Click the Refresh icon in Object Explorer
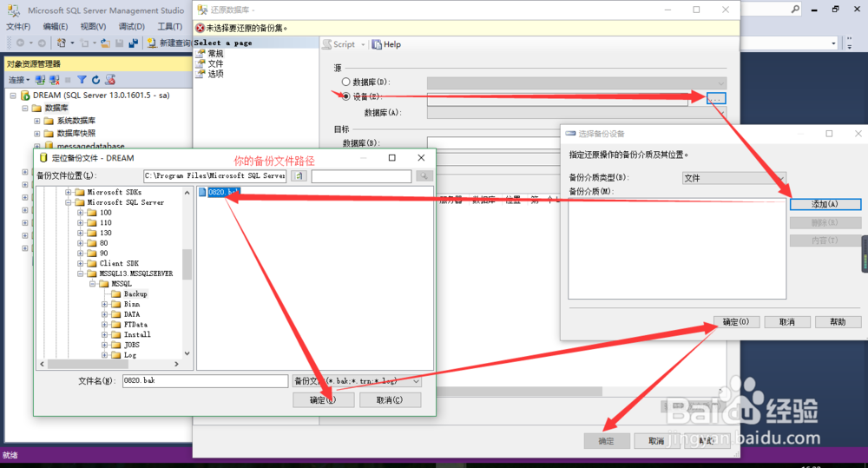Viewport: 868px width, 468px height. (95, 80)
